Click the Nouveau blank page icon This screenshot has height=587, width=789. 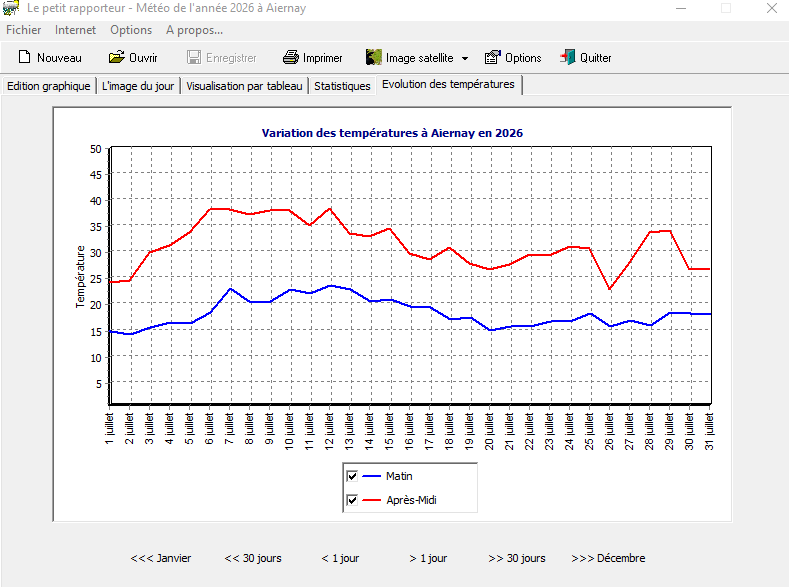(x=24, y=57)
